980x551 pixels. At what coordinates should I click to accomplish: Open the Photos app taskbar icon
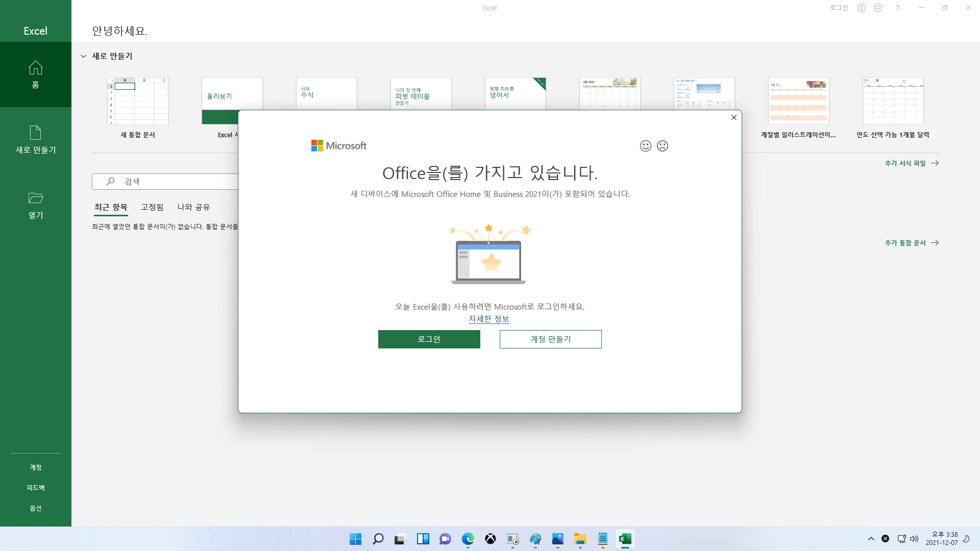pyautogui.click(x=557, y=539)
